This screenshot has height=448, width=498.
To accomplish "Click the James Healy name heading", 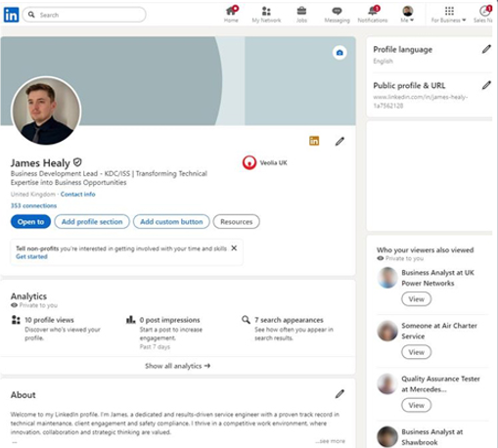I will tap(40, 162).
